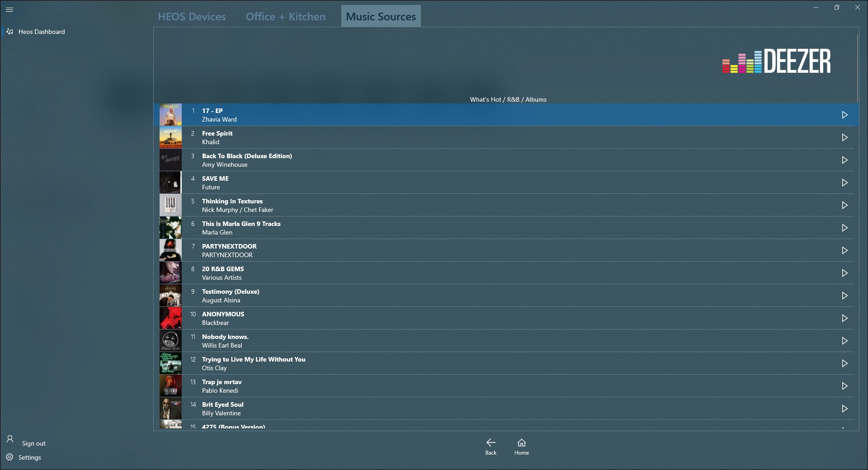This screenshot has width=868, height=470.
Task: Play Brit Eyed Soul by Billy Valentine
Action: (844, 409)
